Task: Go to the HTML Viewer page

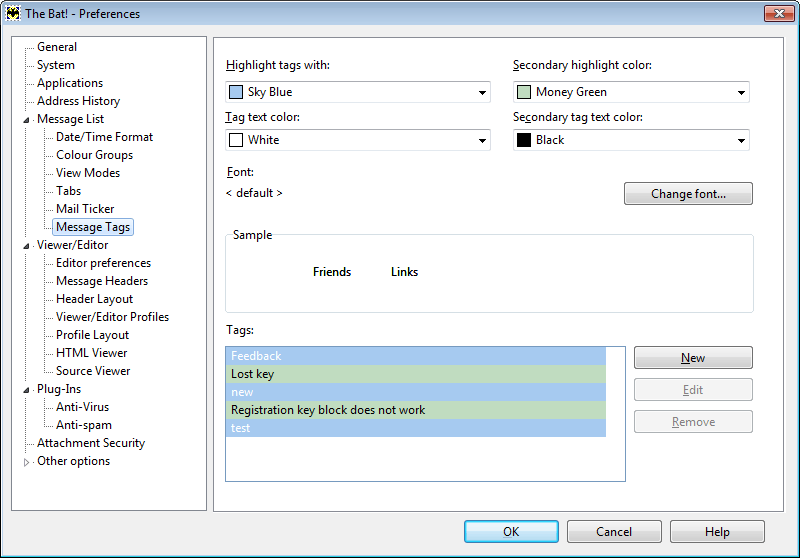Action: coord(91,353)
